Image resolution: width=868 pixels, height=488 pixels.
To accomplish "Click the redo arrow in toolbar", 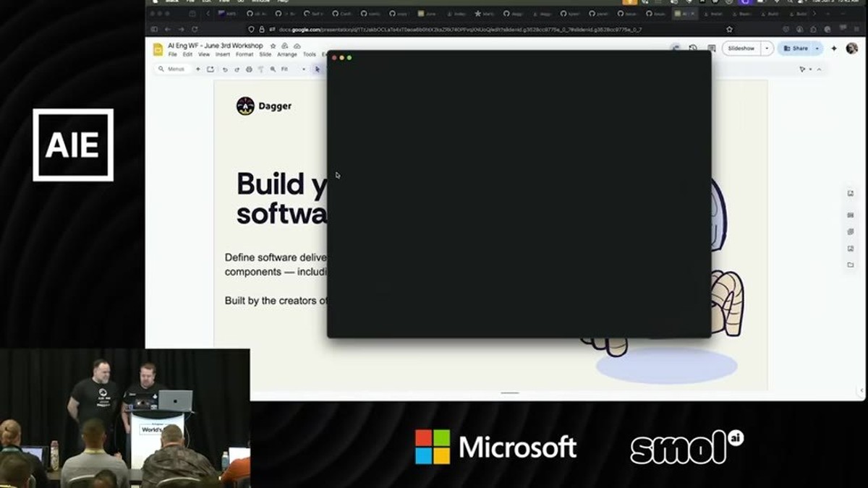I will (237, 69).
